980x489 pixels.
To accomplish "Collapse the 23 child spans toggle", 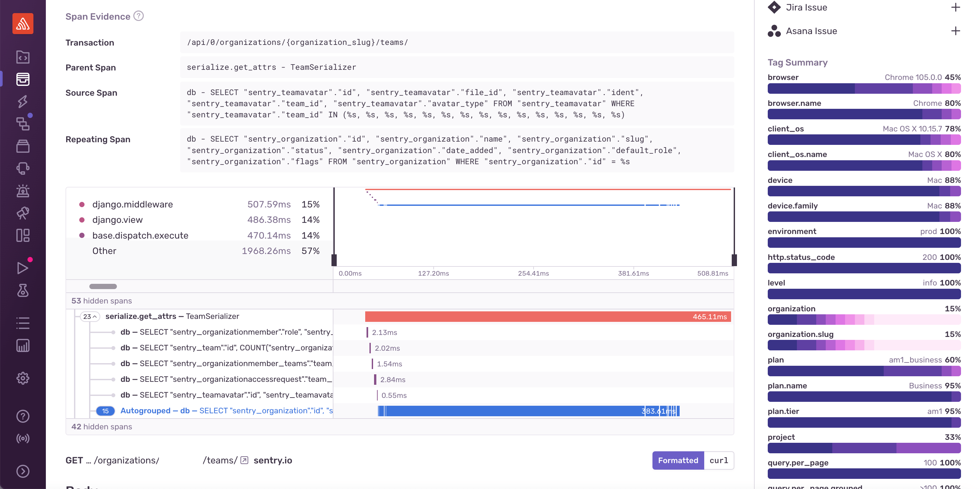I will 90,317.
